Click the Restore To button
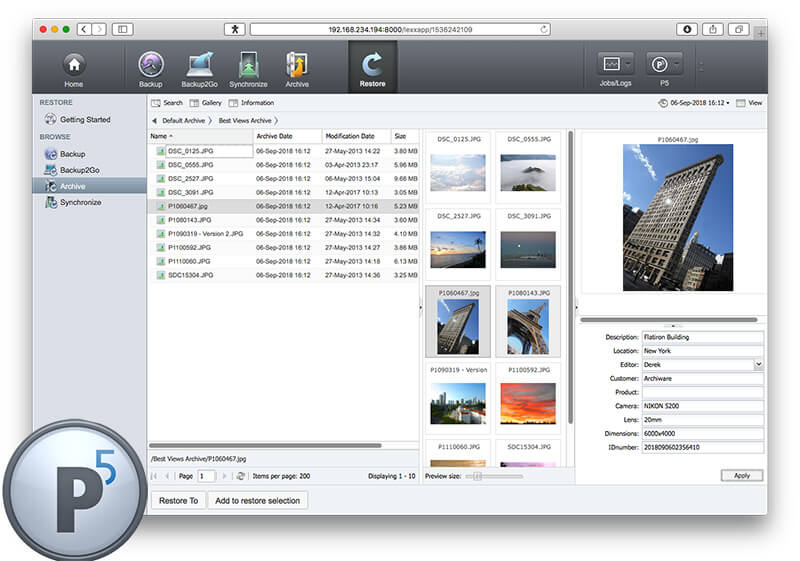The height and width of the screenshot is (561, 800). pos(179,501)
